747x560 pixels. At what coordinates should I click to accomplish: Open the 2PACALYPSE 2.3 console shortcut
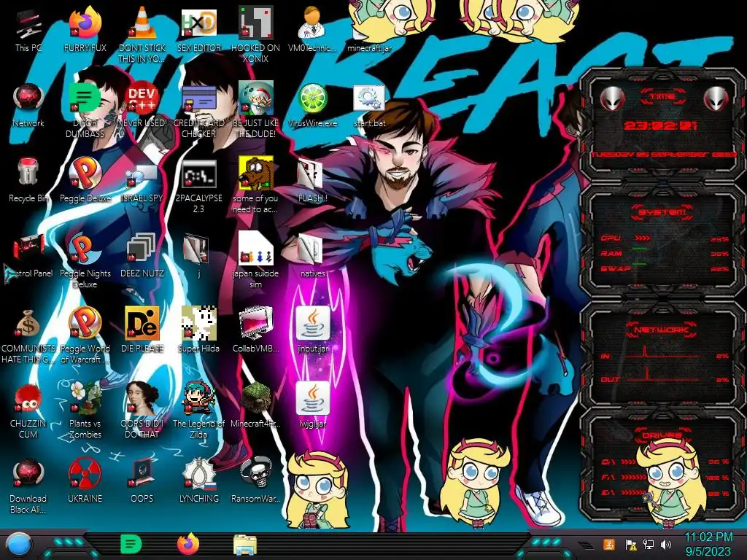pyautogui.click(x=199, y=174)
